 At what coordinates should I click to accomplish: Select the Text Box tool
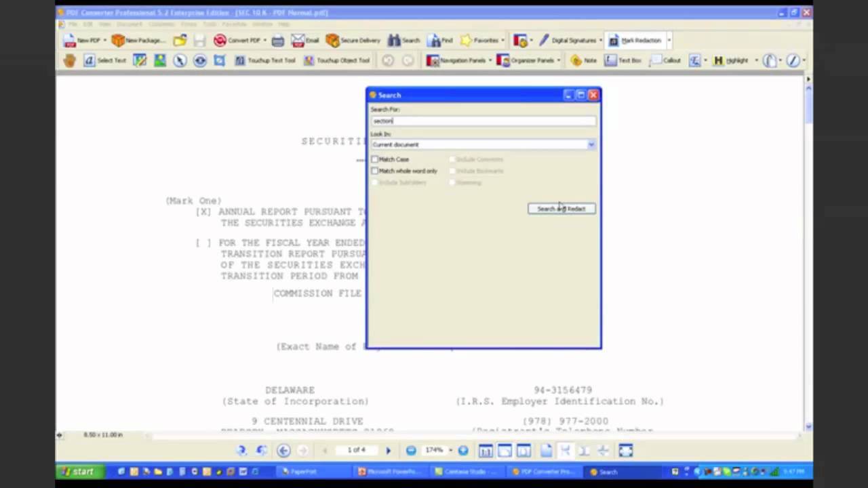pyautogui.click(x=623, y=60)
